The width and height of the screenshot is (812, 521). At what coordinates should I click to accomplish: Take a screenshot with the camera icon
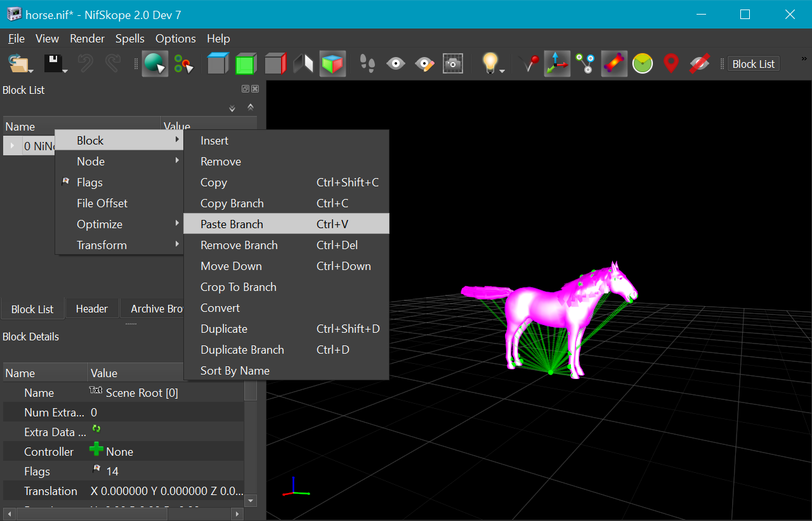(453, 63)
